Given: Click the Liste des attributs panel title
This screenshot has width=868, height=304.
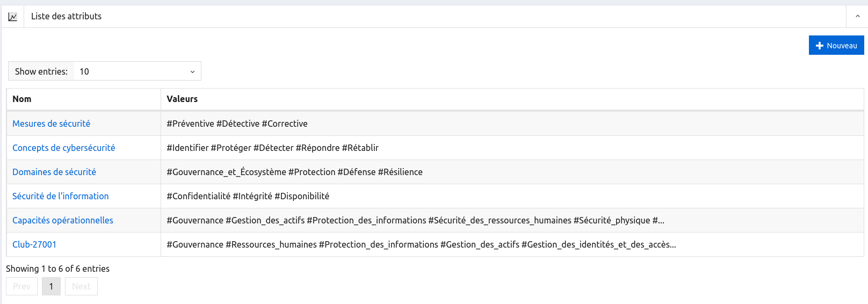Looking at the screenshot, I should pyautogui.click(x=66, y=17).
